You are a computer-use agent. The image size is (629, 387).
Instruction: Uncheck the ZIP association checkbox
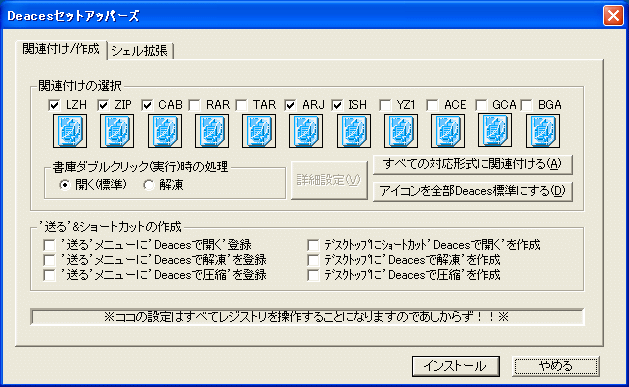pyautogui.click(x=103, y=105)
